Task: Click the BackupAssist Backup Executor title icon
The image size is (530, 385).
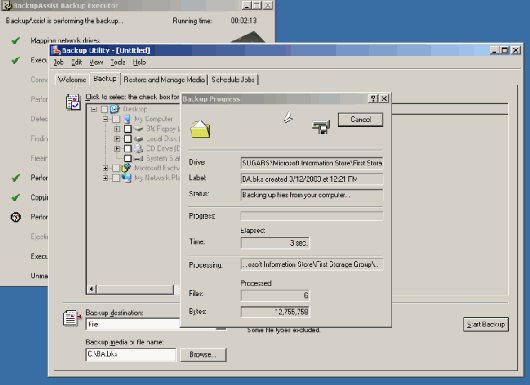Action: point(7,5)
